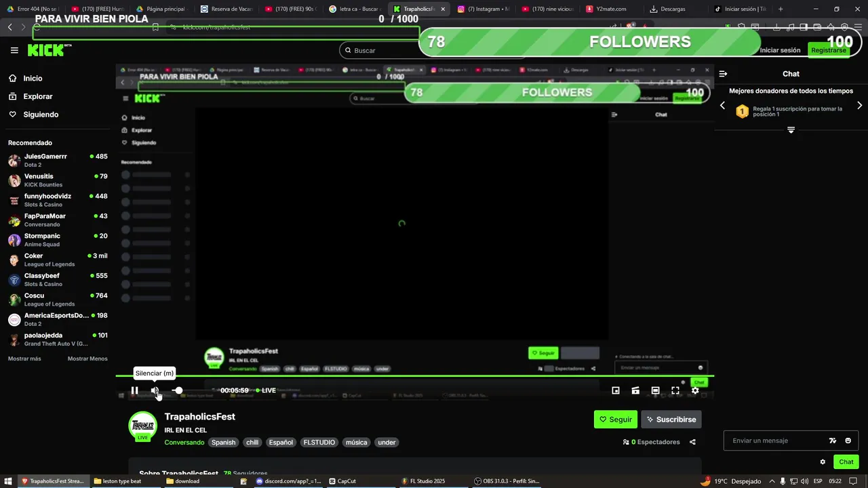Open paolaojedda recommended channel

coord(58,340)
